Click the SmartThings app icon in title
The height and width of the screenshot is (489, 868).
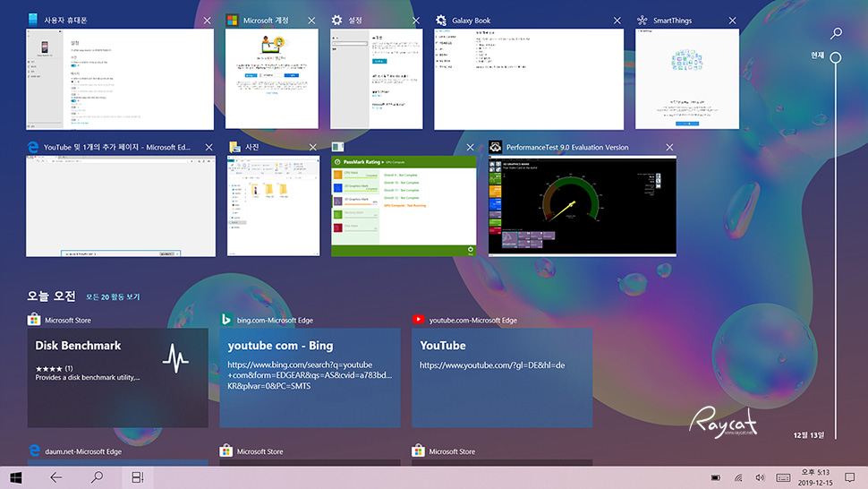coord(642,21)
